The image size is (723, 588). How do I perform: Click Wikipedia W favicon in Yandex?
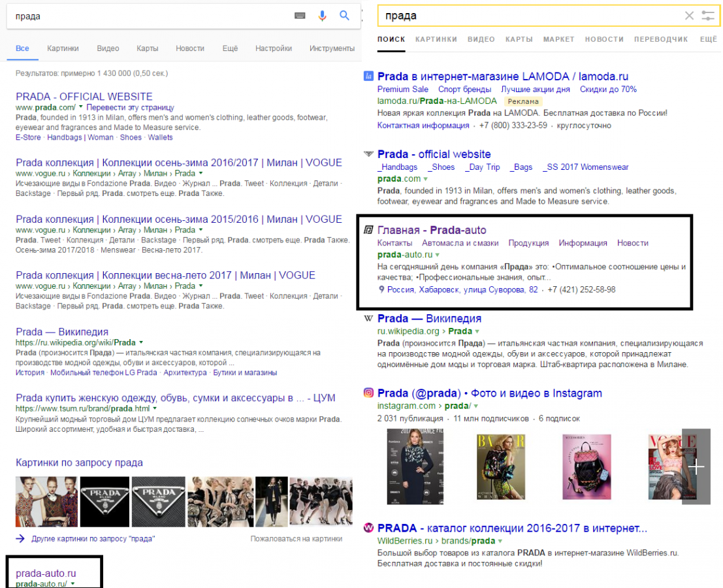coord(368,318)
